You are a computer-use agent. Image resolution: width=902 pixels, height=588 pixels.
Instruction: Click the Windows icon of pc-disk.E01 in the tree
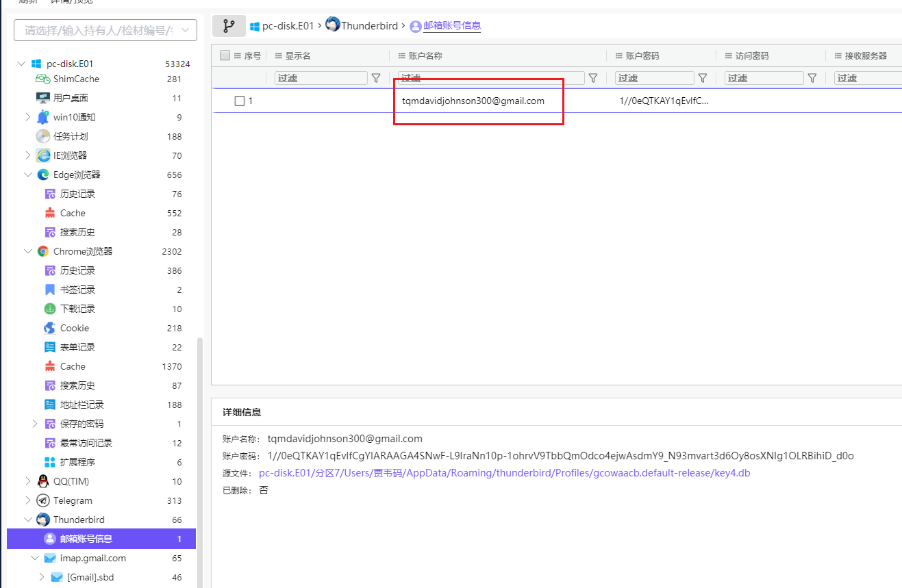point(36,64)
